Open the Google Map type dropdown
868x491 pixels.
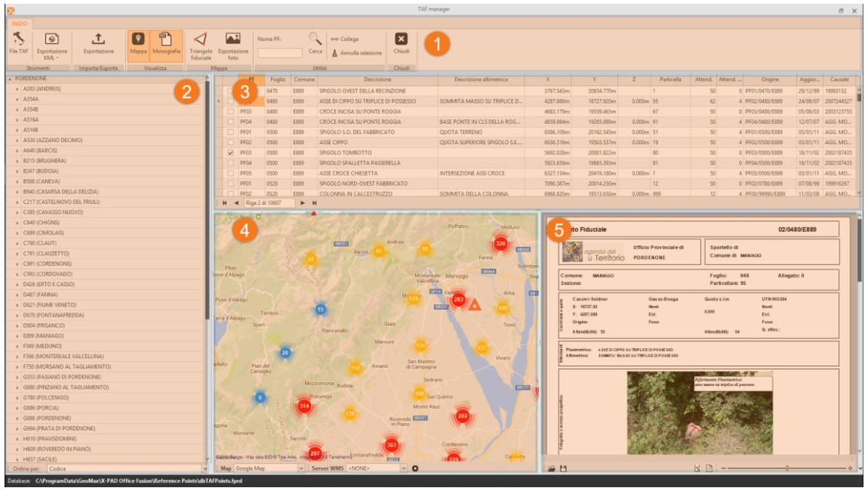(300, 468)
